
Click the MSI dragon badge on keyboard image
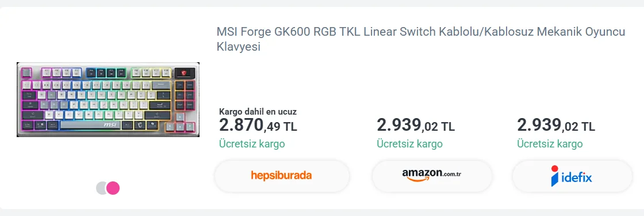pyautogui.click(x=184, y=73)
